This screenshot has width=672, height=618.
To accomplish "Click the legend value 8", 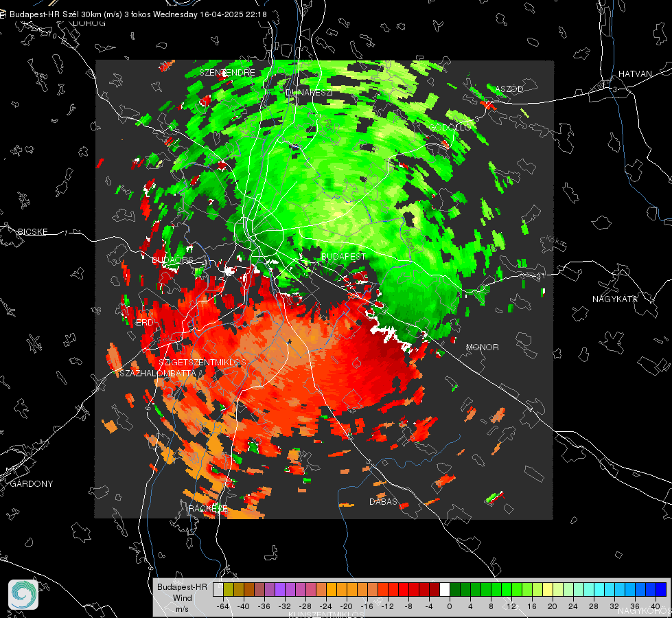I will 491,606.
